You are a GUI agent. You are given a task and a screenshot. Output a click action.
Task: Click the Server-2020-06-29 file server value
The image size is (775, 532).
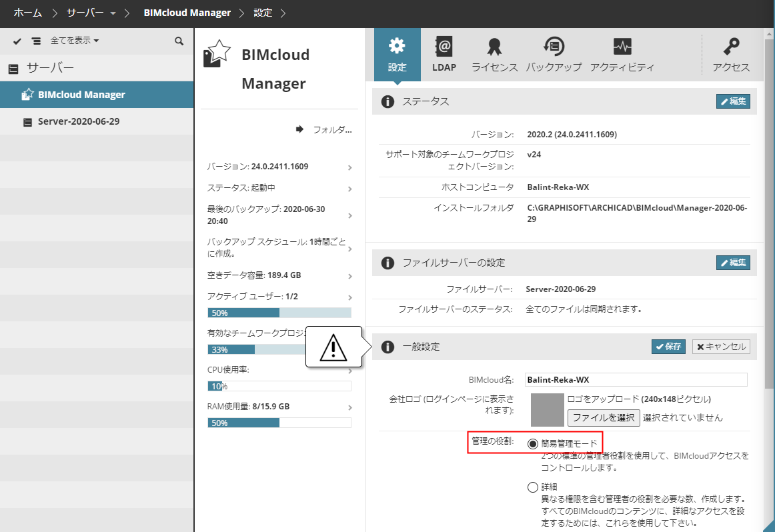(560, 289)
